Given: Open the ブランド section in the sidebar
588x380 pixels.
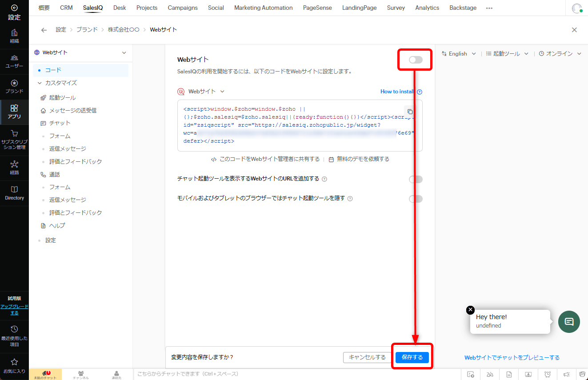Looking at the screenshot, I should point(14,86).
